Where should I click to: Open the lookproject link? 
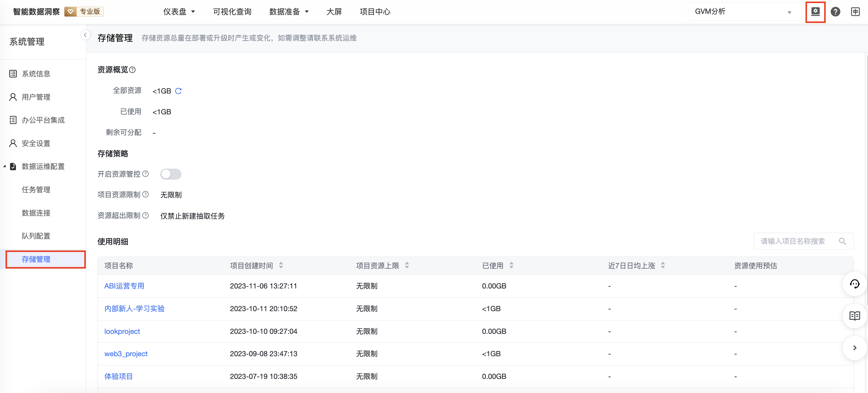[122, 331]
